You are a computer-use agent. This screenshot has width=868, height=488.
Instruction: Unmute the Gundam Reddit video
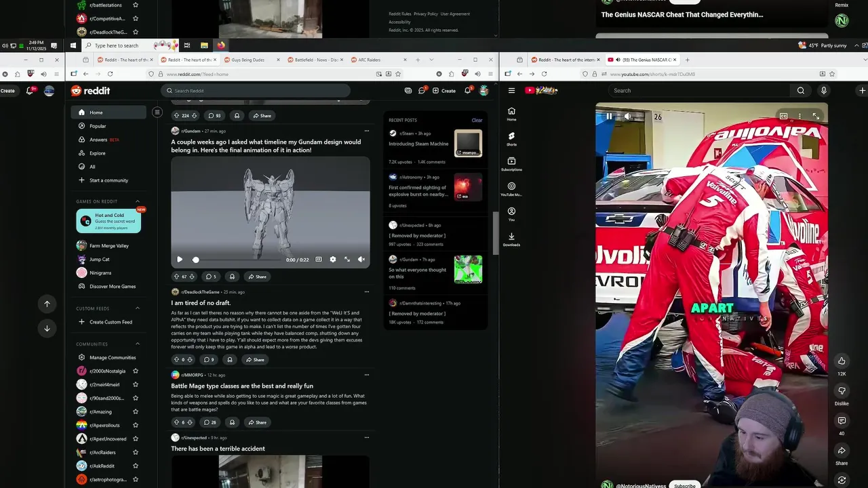(361, 260)
